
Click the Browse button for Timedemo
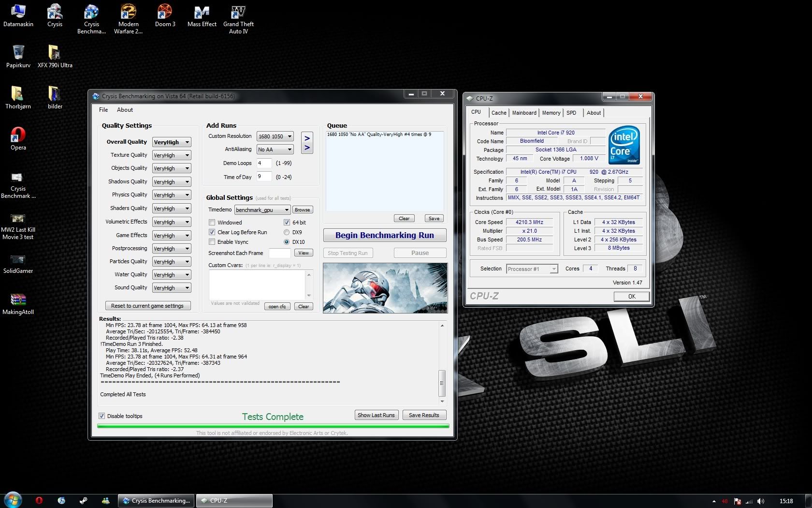pos(303,209)
